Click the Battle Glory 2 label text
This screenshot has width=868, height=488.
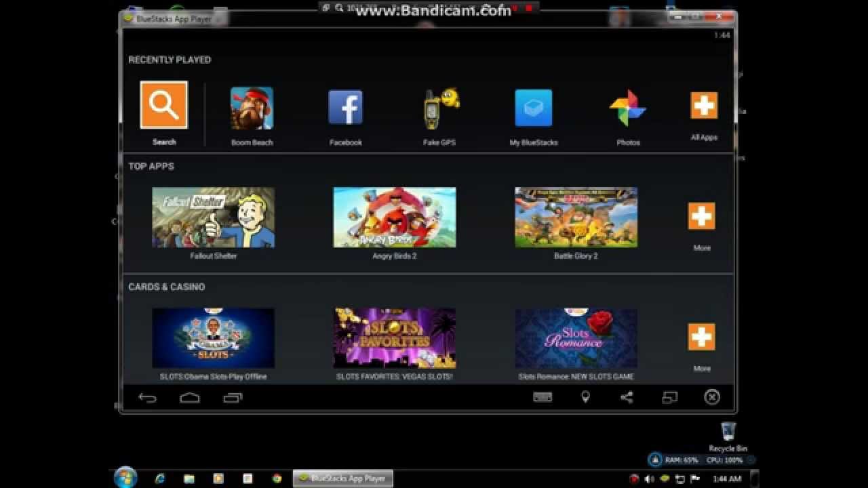point(576,256)
